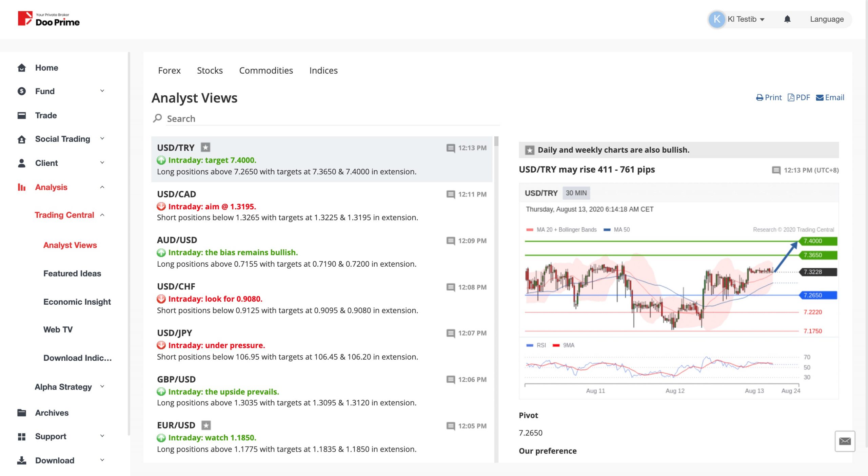Open Download Indicators sidebar item

tap(77, 358)
